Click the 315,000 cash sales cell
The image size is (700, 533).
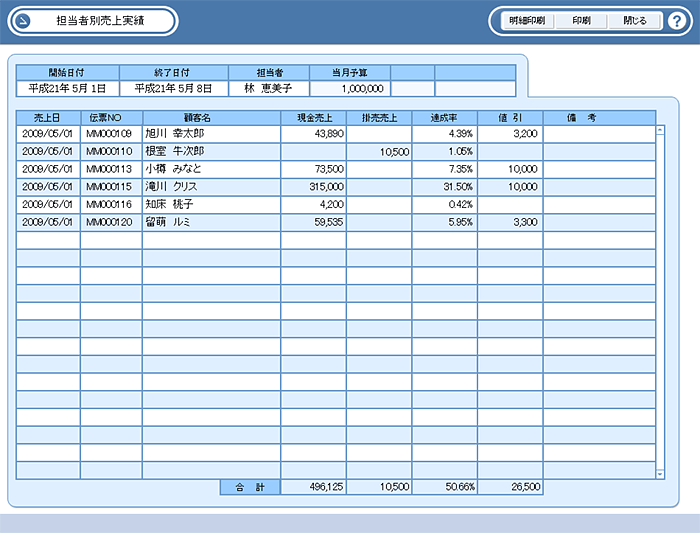click(x=313, y=187)
